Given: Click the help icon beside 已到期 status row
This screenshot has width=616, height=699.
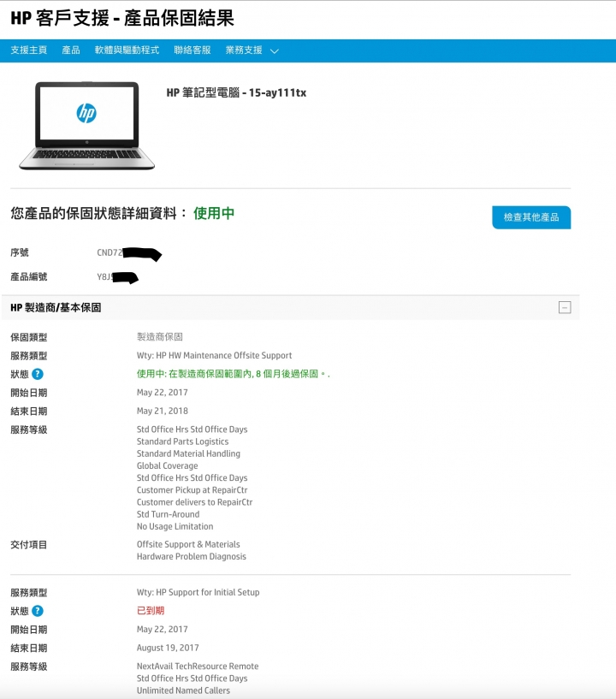Looking at the screenshot, I should (38, 611).
